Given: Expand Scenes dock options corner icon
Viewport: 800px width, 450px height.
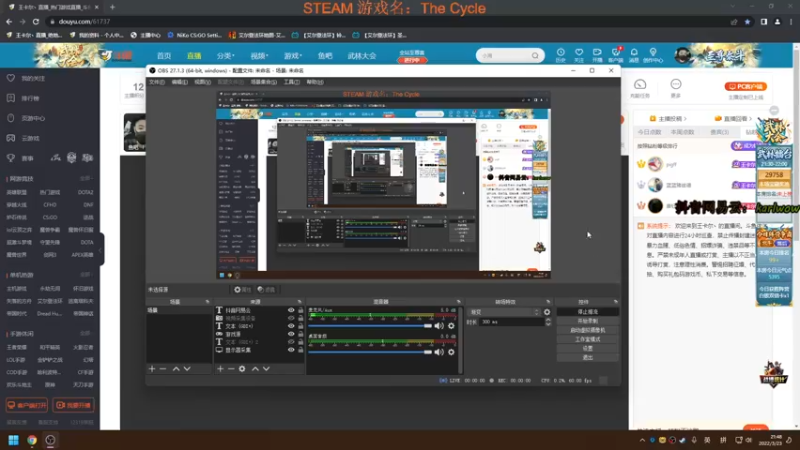Looking at the screenshot, I should (207, 302).
